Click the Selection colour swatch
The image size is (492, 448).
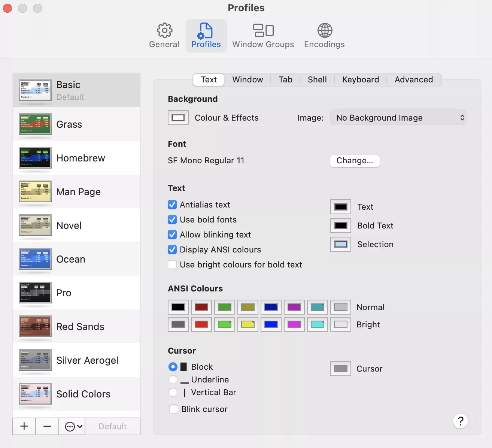pyautogui.click(x=340, y=244)
